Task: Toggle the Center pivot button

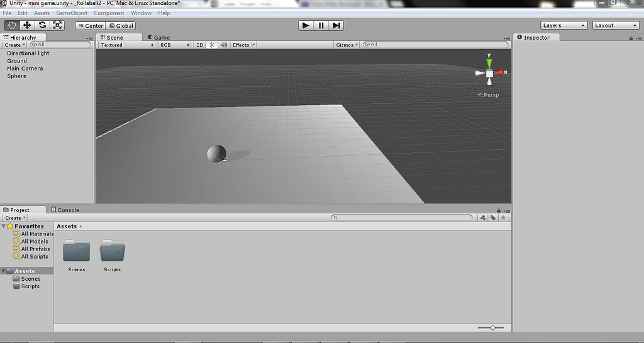Action: 90,26
